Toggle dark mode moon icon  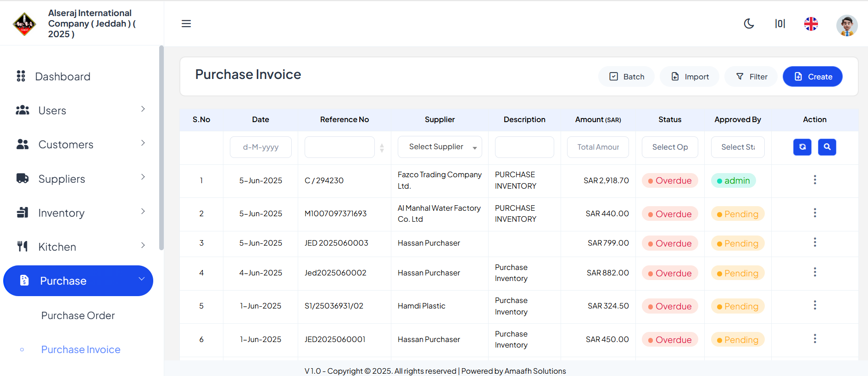coord(749,23)
